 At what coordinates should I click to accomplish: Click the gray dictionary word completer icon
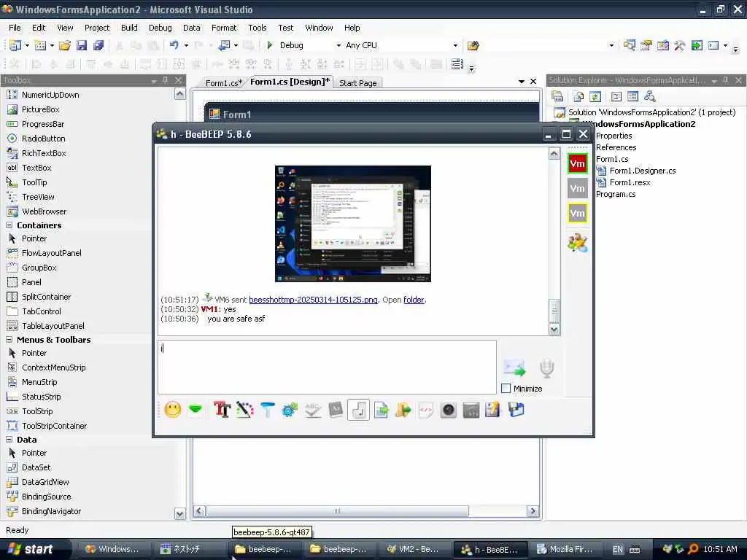(x=336, y=410)
